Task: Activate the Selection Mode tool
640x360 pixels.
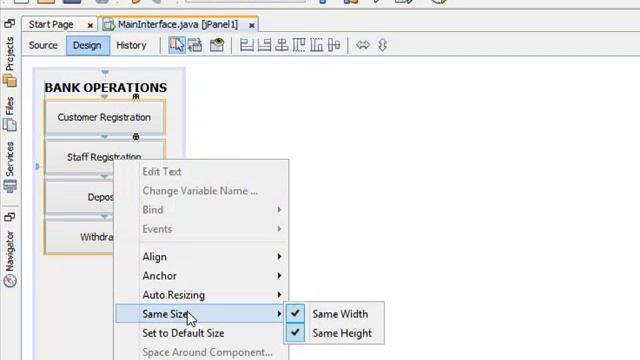Action: (x=177, y=45)
